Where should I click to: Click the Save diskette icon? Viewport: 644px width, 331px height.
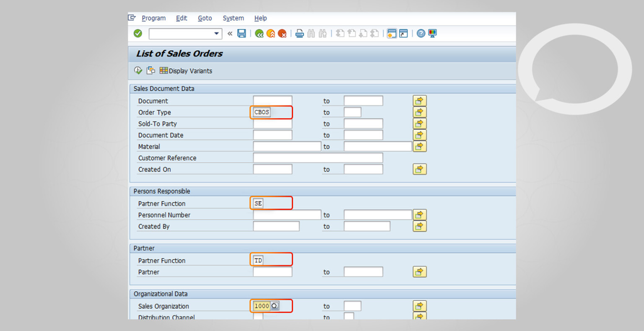click(241, 34)
